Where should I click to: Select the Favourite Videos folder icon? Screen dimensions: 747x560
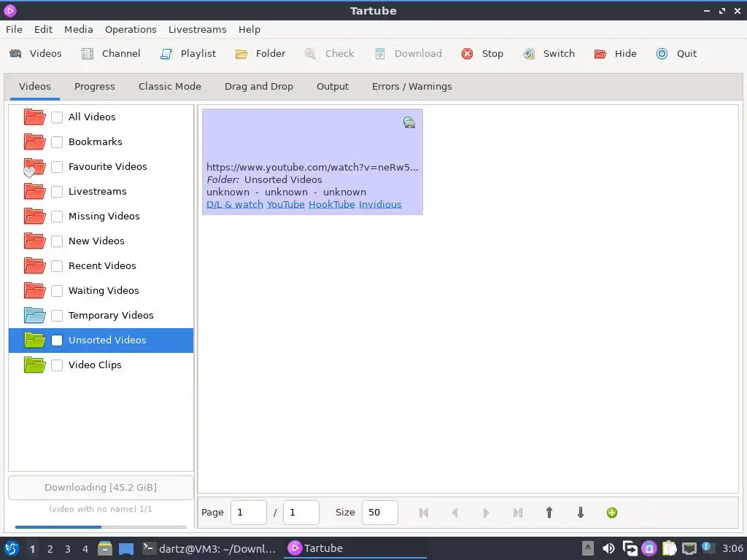point(34,167)
